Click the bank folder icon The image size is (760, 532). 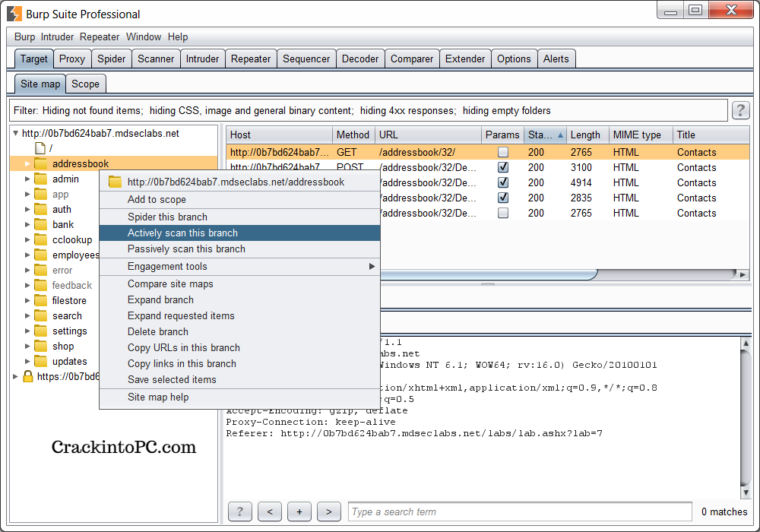[41, 224]
